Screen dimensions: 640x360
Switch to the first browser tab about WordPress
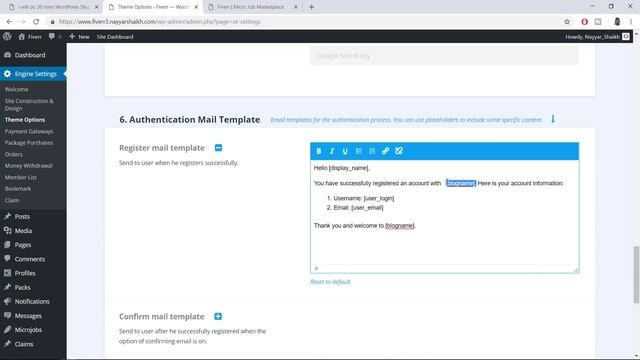coord(53,7)
